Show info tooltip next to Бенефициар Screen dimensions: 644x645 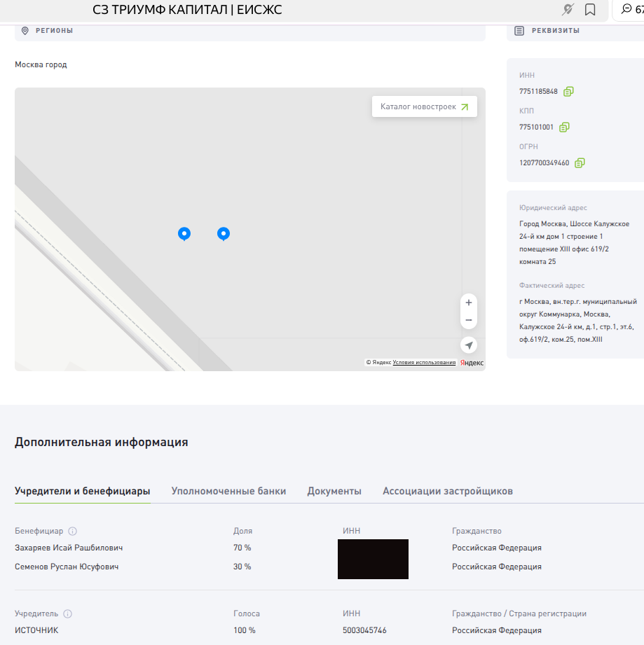[72, 532]
